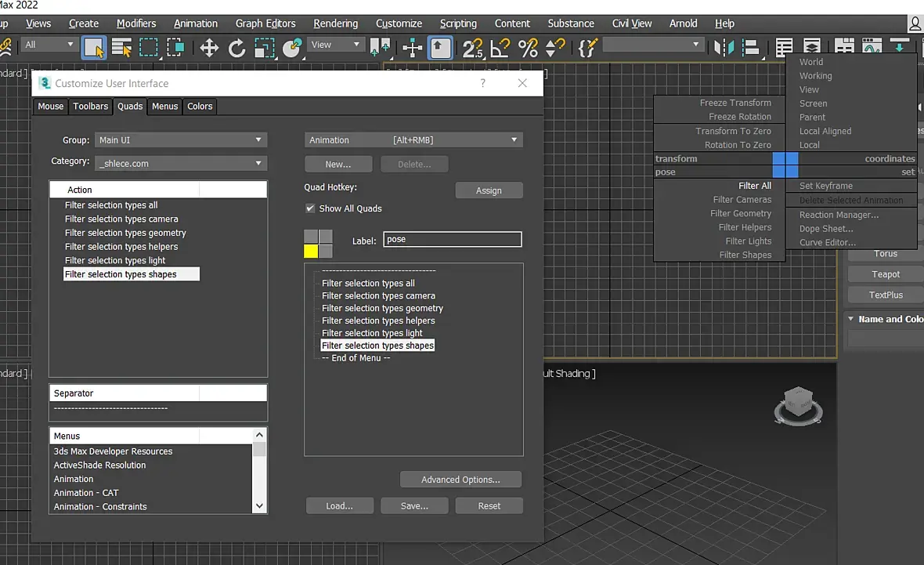
Task: Open the Animation Alt+RMB quad set dropdown
Action: coord(413,139)
